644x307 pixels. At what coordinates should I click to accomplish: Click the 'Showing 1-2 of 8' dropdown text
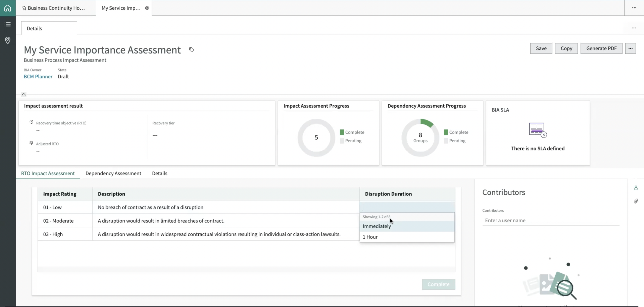pyautogui.click(x=376, y=217)
